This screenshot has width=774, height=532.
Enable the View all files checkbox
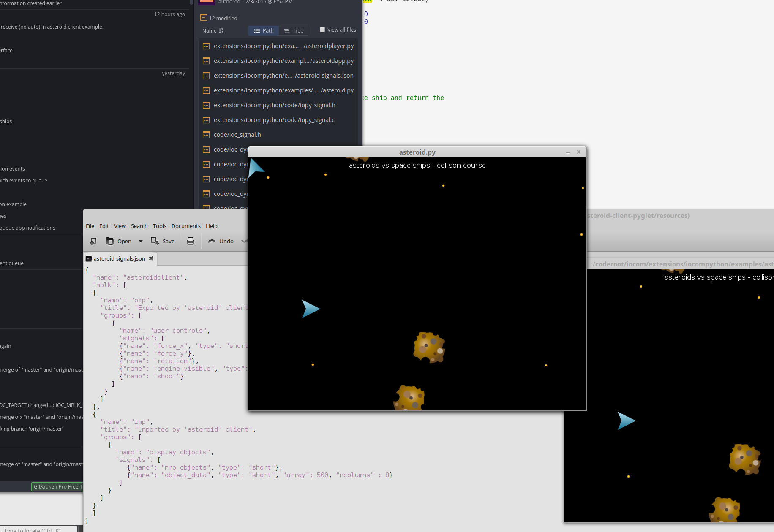pos(322,30)
